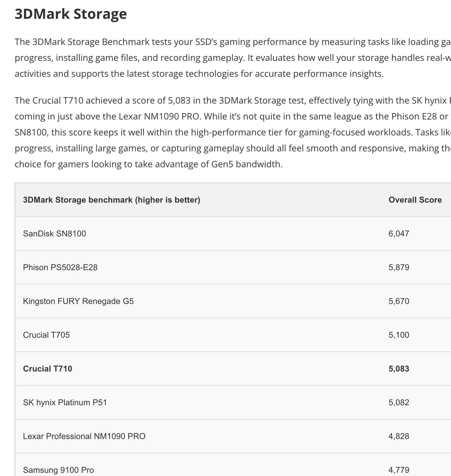Select the 5,082 score value
Image resolution: width=451 pixels, height=476 pixels.
399,402
